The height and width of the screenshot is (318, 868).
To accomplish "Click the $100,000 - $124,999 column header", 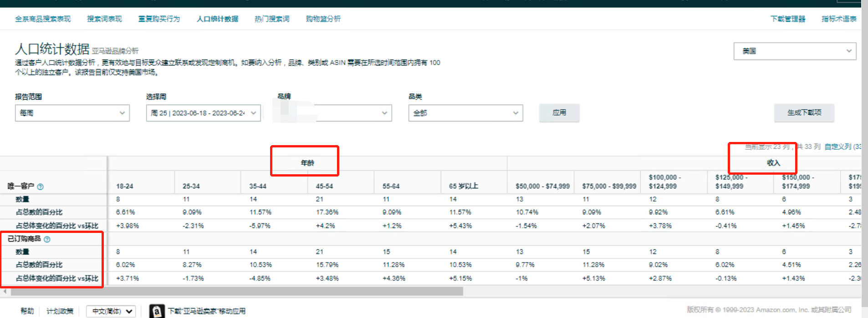I will pyautogui.click(x=665, y=182).
